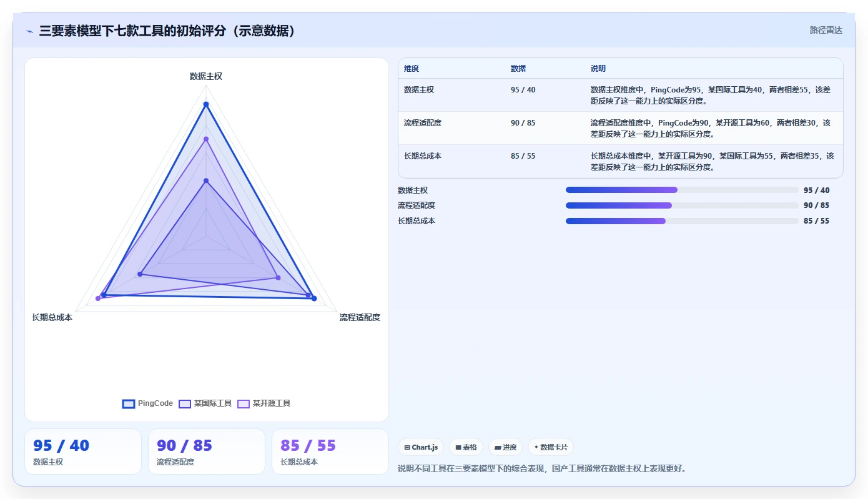This screenshot has width=868, height=499.
Task: Click the 流程适配度 table row cell
Action: [x=423, y=123]
